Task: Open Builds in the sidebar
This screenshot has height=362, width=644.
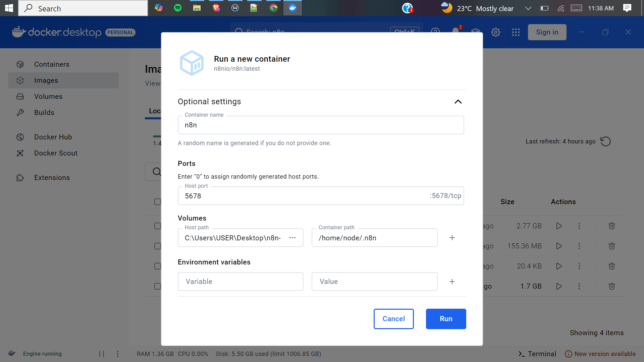Action: click(x=63, y=113)
